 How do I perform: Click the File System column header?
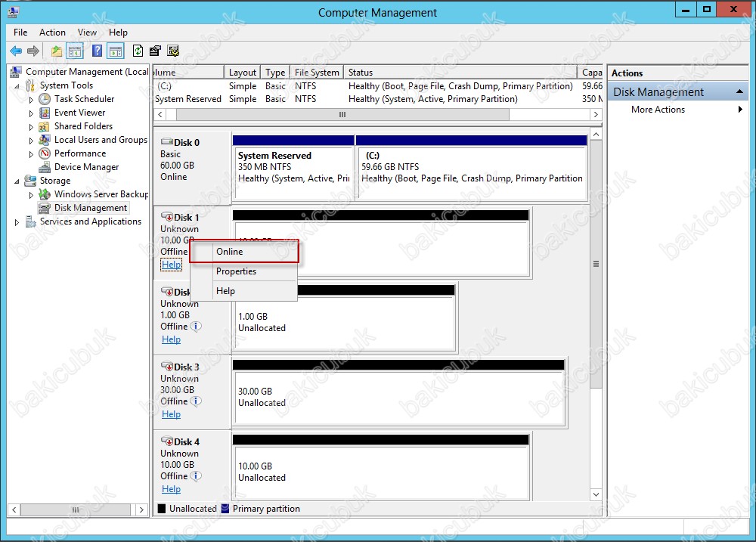pos(317,73)
